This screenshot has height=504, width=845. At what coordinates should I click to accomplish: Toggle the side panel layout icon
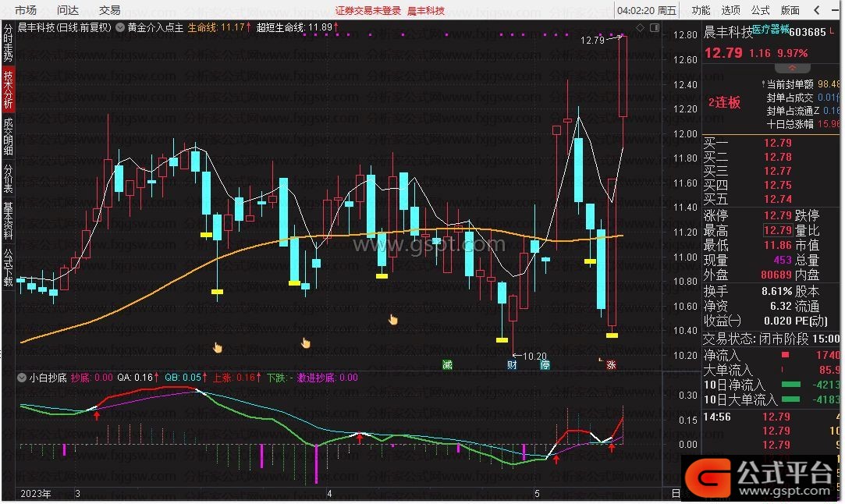[654, 27]
